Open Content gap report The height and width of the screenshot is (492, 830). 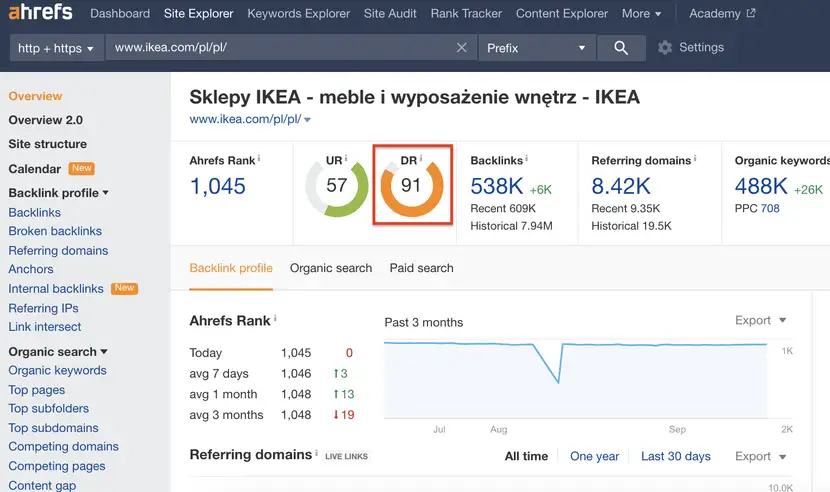pos(42,485)
